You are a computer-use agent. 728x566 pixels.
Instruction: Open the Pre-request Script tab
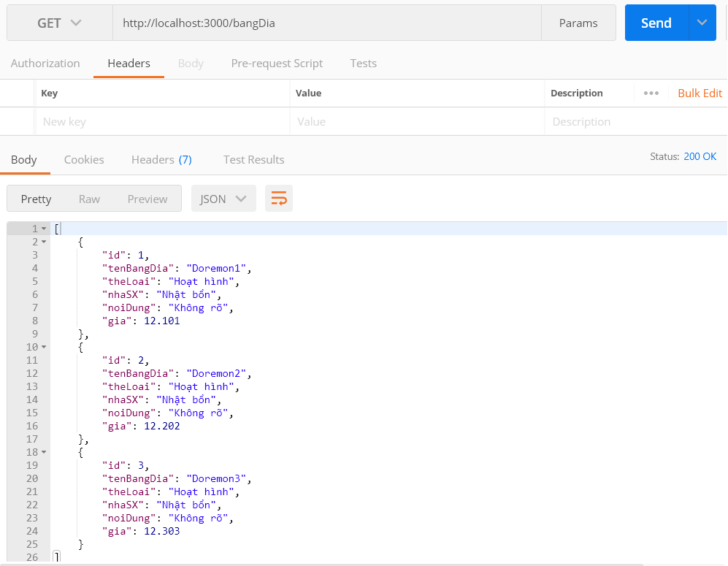277,64
